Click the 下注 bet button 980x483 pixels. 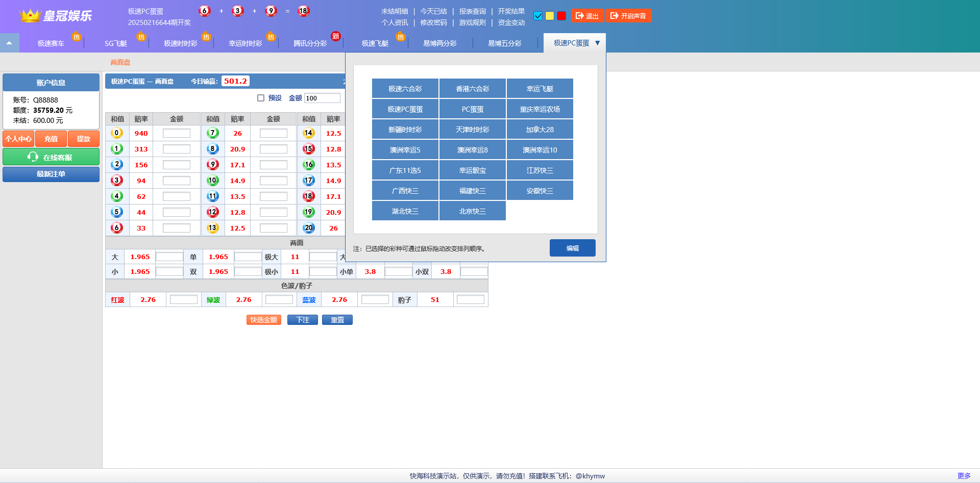pyautogui.click(x=303, y=320)
